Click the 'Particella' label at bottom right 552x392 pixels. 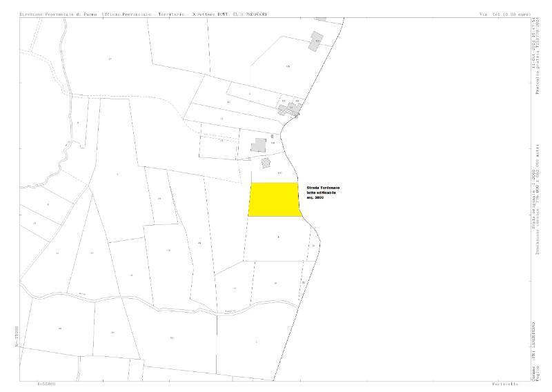pos(505,384)
